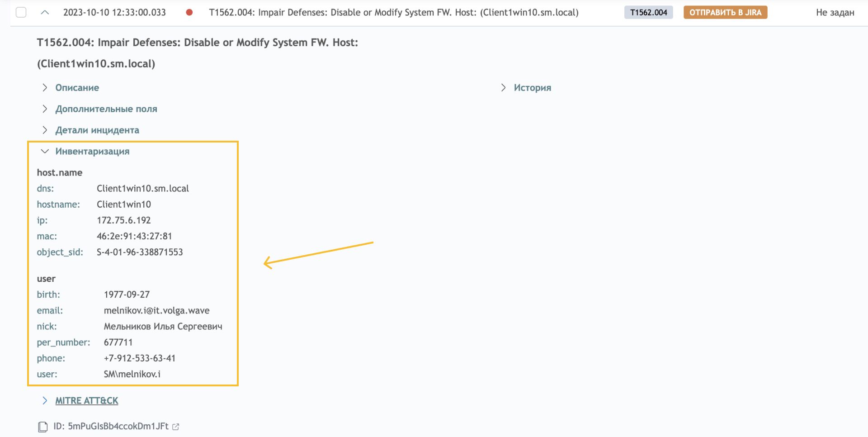Send incident with ОТПРАВИТЬ В JIRA button

pyautogui.click(x=725, y=12)
